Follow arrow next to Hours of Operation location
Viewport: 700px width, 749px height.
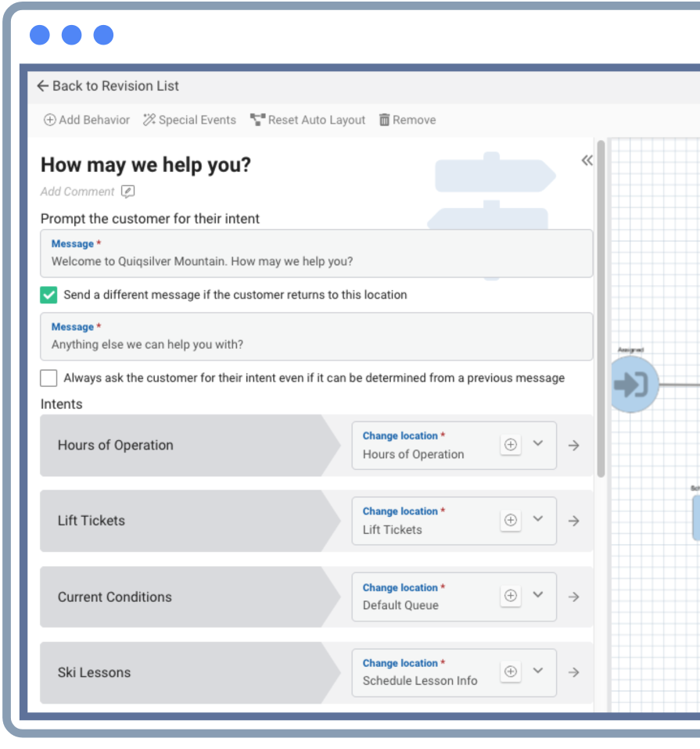click(x=574, y=445)
